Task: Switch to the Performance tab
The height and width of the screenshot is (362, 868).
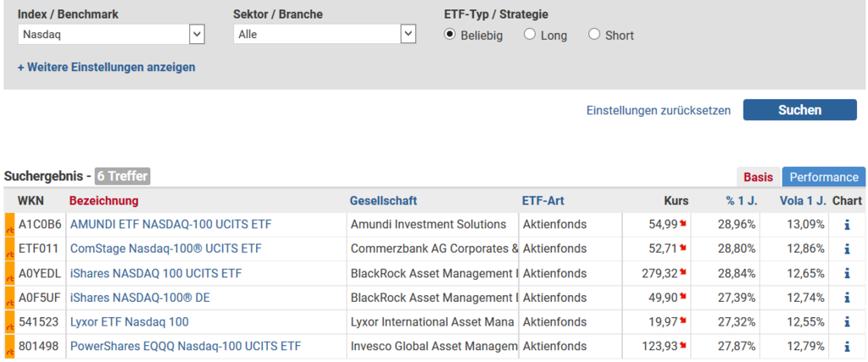Action: [x=823, y=177]
